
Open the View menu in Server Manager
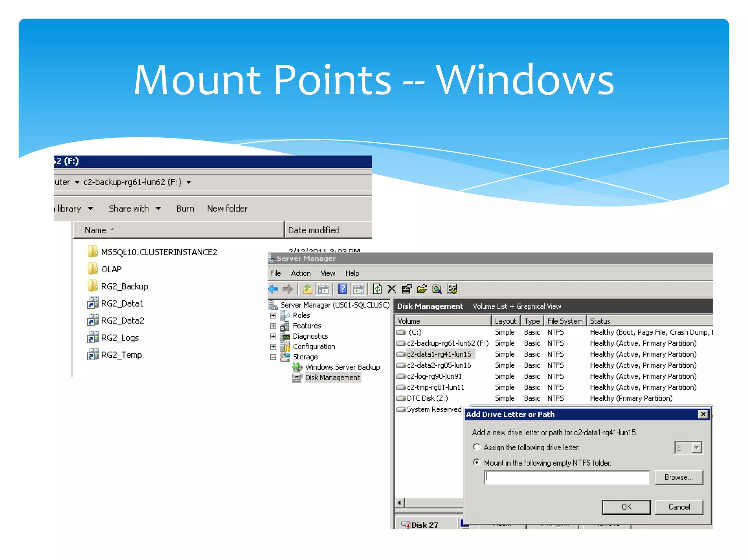pyautogui.click(x=328, y=273)
